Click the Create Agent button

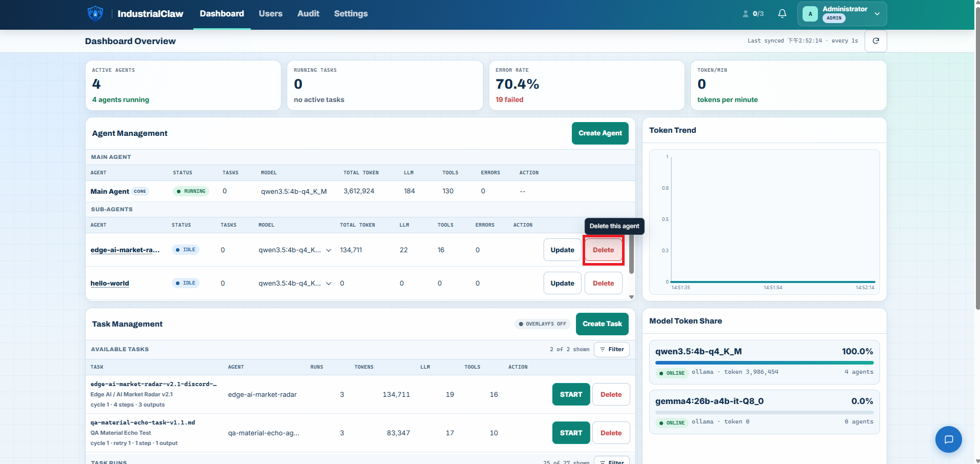pos(600,133)
